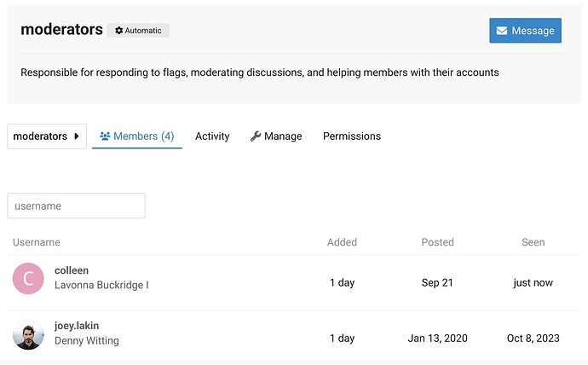Sort by the Username column header
The image size is (588, 365).
pos(37,242)
